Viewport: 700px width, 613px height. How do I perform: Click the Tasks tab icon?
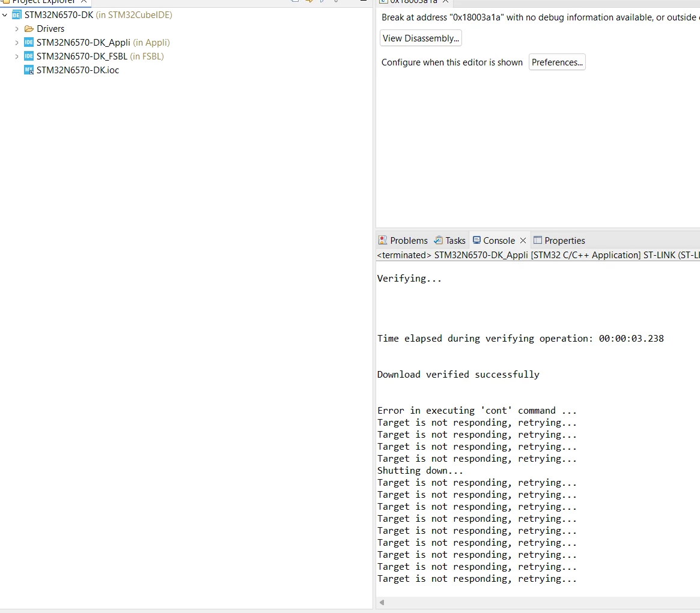click(x=439, y=241)
